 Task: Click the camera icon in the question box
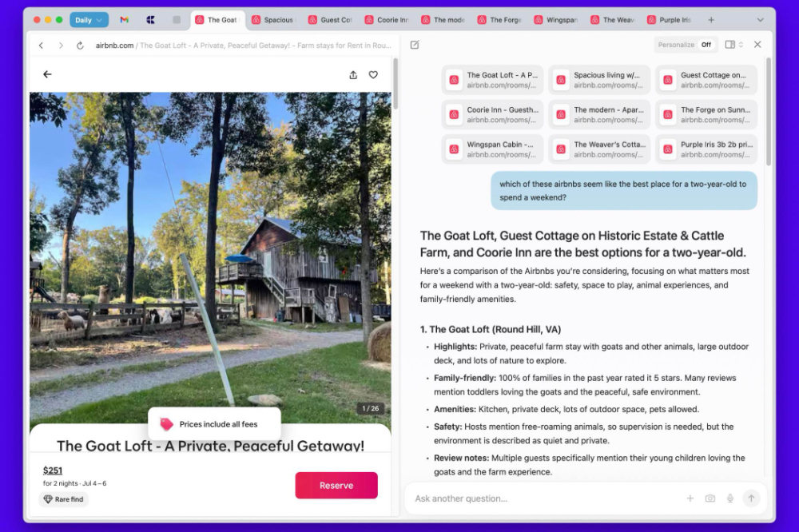pyautogui.click(x=710, y=498)
